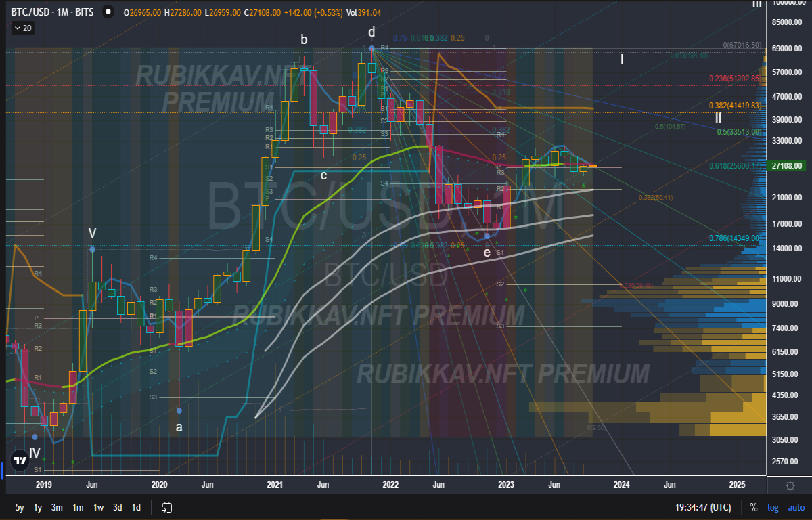Open the chart settings gear icon

point(790,485)
